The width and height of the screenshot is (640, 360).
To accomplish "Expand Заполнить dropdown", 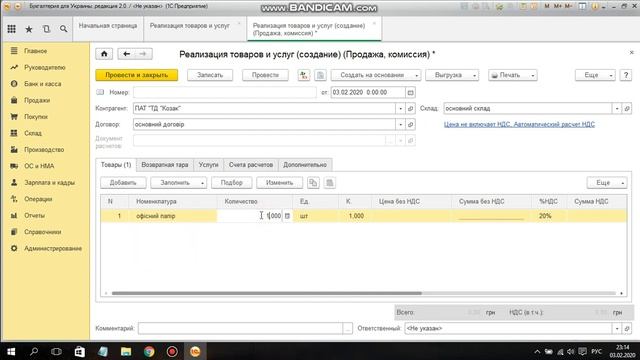I will tap(179, 183).
